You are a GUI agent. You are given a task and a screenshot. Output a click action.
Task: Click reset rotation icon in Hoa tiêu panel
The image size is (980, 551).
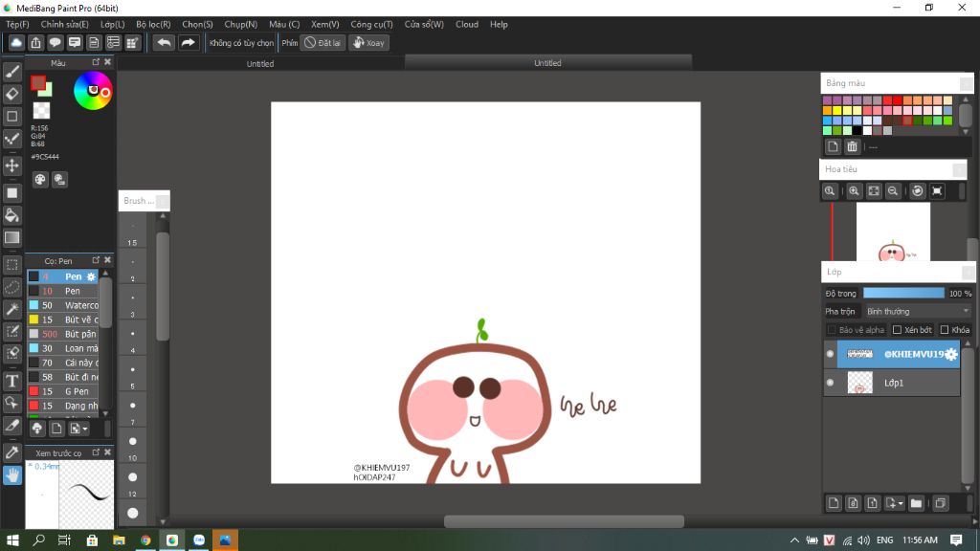918,191
